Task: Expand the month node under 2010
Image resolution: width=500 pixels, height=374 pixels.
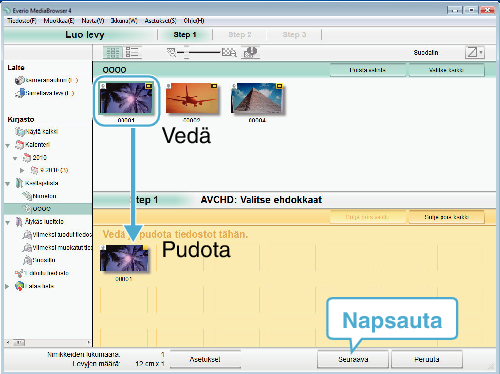Action: [22, 170]
